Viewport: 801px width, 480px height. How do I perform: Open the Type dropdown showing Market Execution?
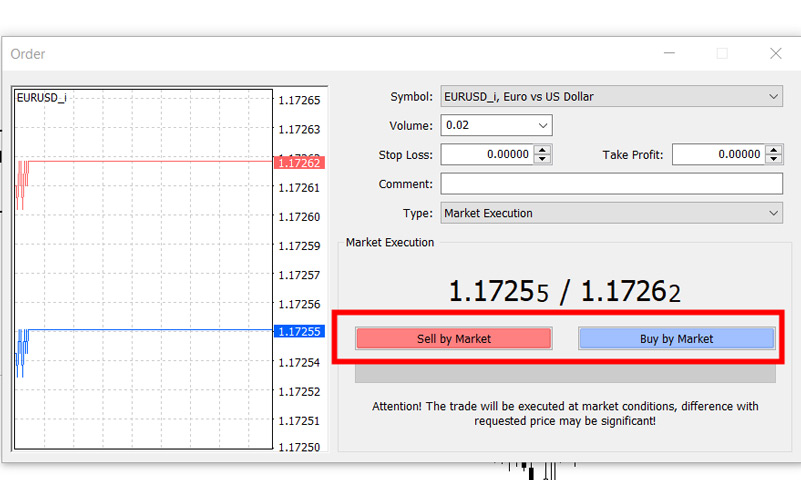(x=774, y=213)
